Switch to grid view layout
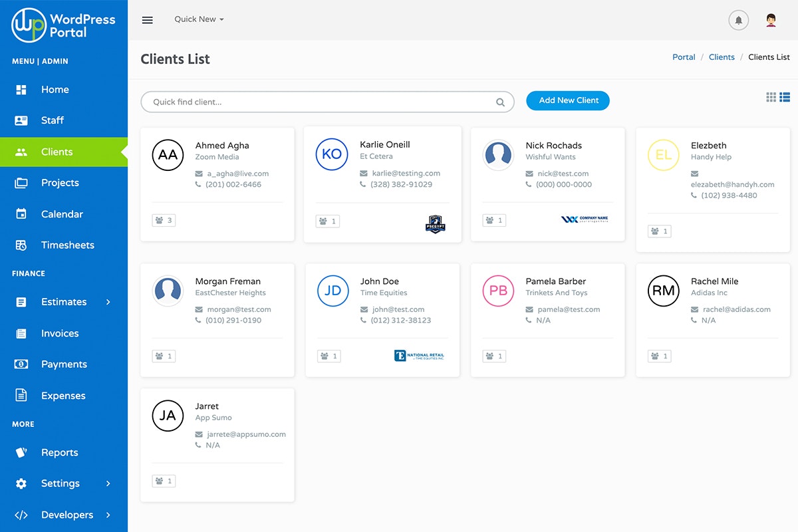798x532 pixels. tap(771, 97)
